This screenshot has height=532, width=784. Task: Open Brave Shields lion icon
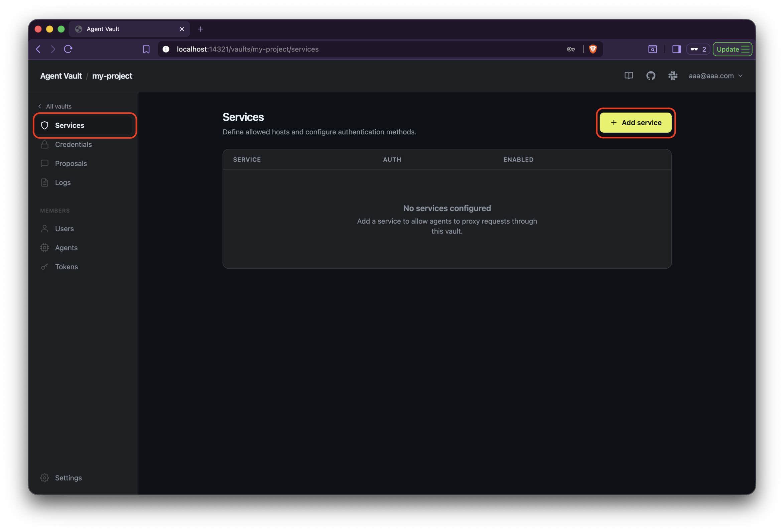click(x=593, y=49)
